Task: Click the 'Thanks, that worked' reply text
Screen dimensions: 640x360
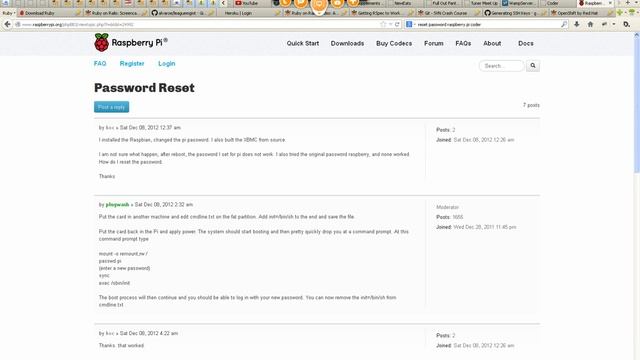Action: 121,345
